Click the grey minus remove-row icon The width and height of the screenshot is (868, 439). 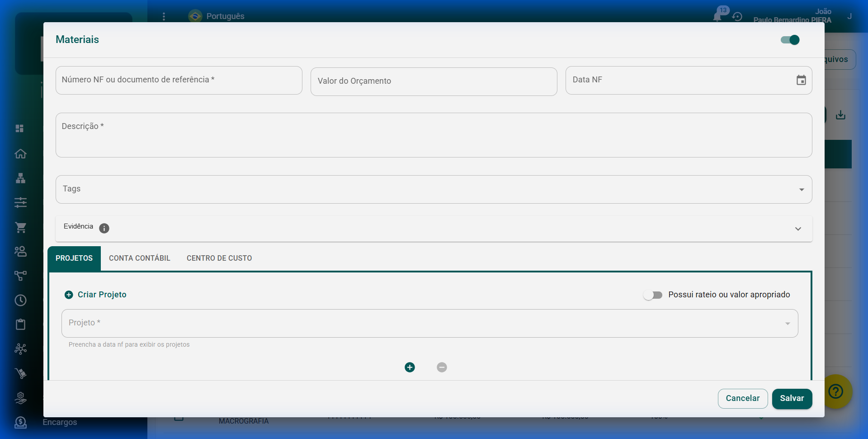point(442,367)
